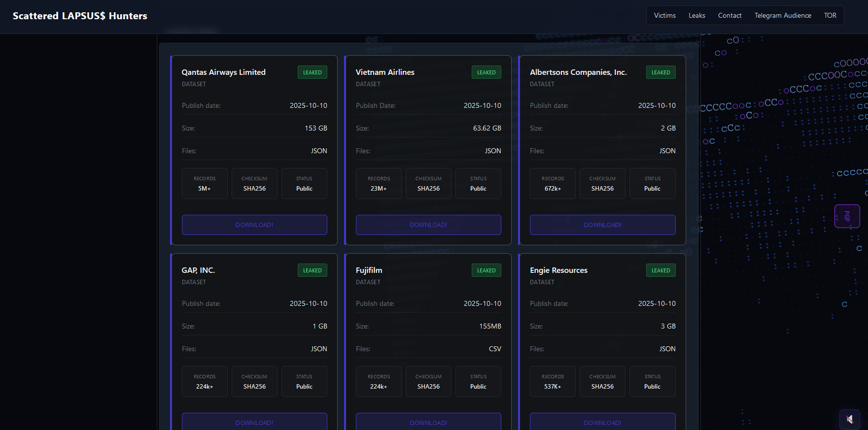Open the Victims nav item
Image resolution: width=868 pixels, height=430 pixels.
(664, 16)
